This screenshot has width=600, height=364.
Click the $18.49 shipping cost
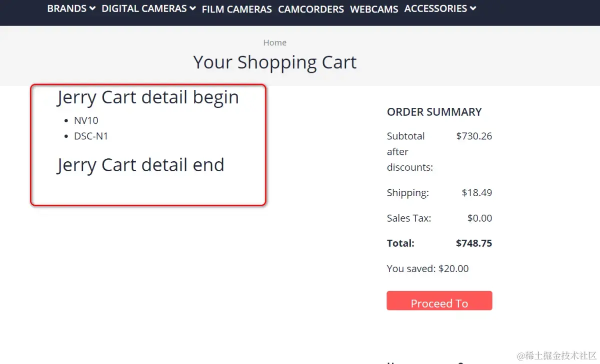coord(477,193)
